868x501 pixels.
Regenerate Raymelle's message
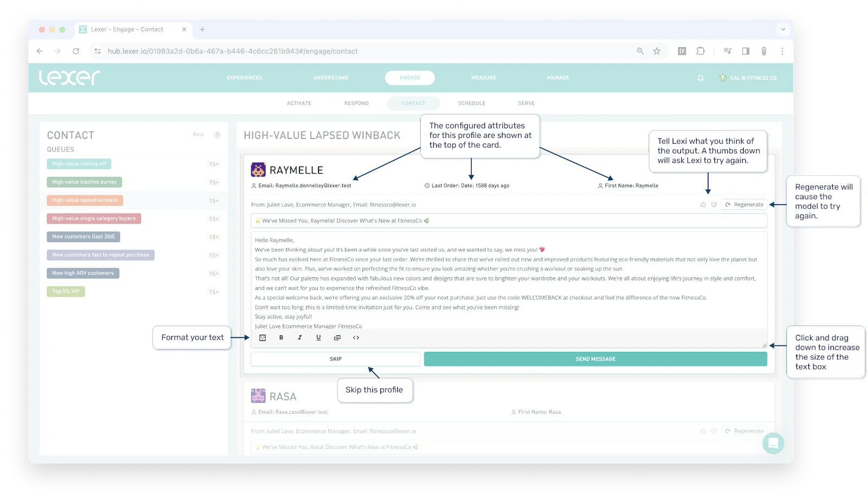pyautogui.click(x=744, y=205)
